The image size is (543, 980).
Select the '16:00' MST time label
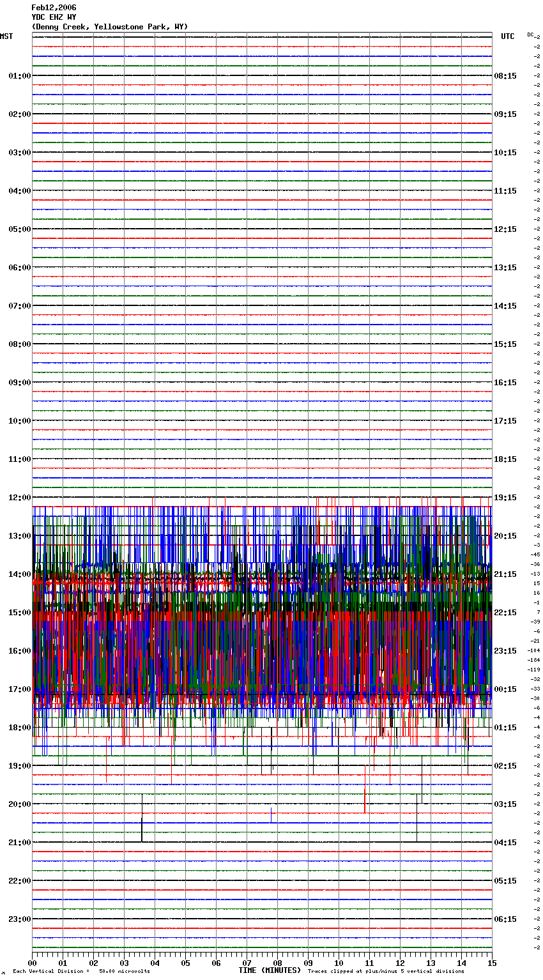(19, 651)
